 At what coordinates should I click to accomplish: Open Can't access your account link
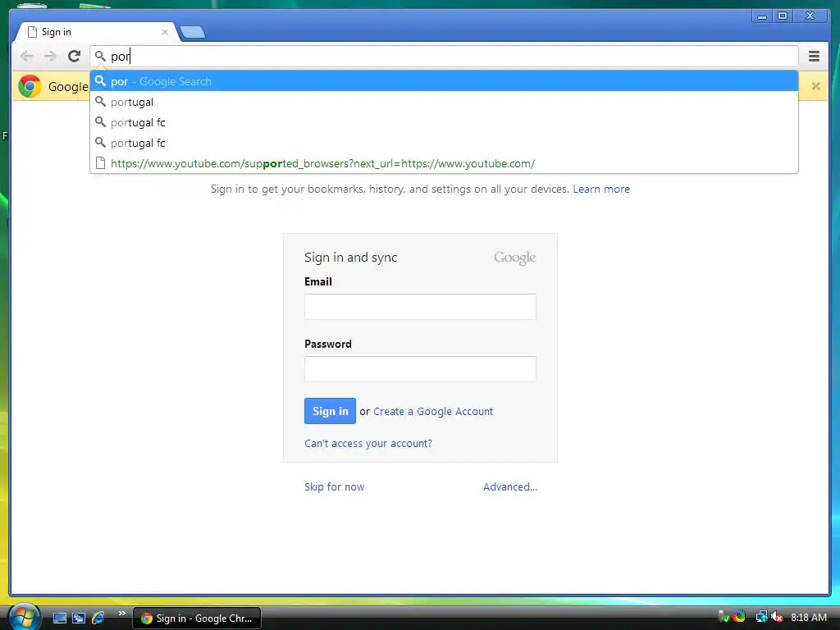pyautogui.click(x=368, y=444)
